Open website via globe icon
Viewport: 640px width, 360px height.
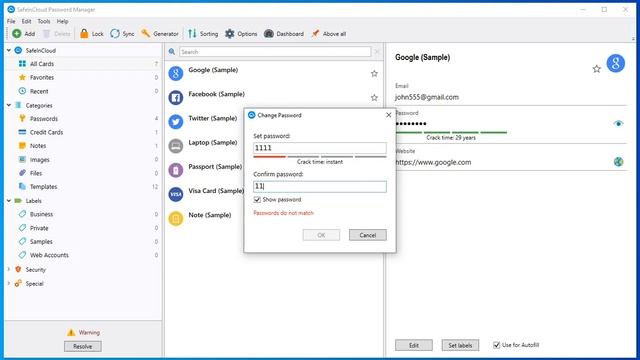[618, 162]
